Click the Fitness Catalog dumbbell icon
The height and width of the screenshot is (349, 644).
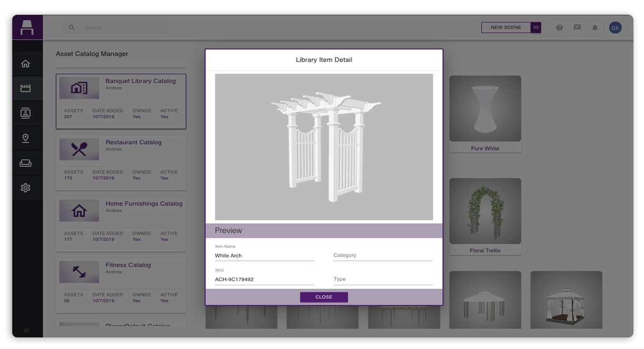pyautogui.click(x=79, y=272)
